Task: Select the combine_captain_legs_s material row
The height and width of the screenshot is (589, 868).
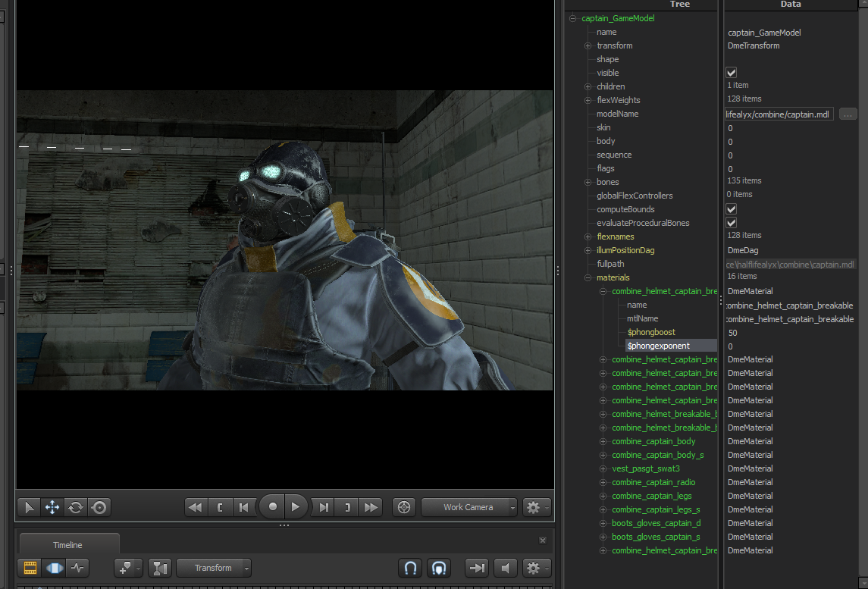Action: pos(656,510)
